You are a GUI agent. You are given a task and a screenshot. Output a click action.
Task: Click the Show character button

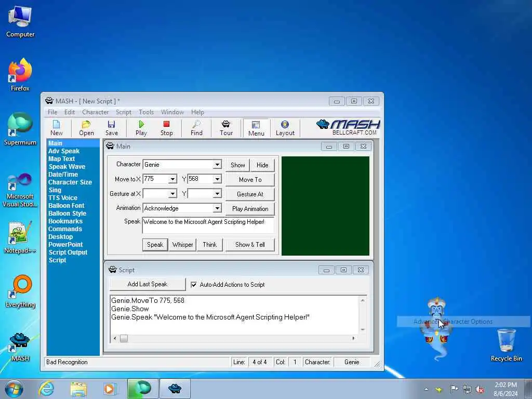237,165
